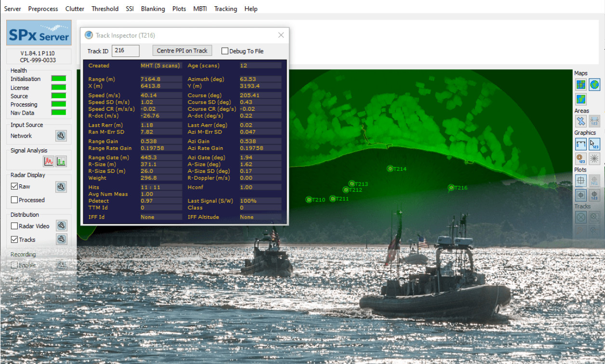The image size is (605, 364).
Task: Click the numbered Areas label icon
Action: pyautogui.click(x=594, y=121)
